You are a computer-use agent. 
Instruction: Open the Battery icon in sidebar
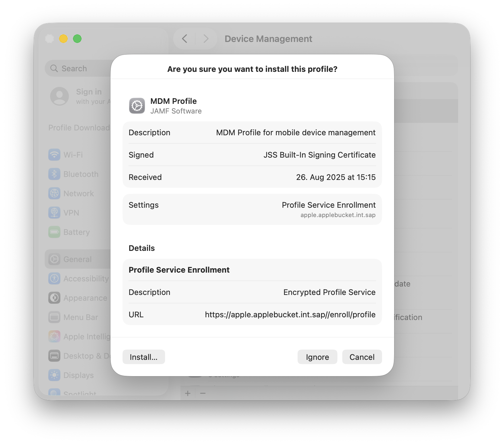tap(54, 232)
